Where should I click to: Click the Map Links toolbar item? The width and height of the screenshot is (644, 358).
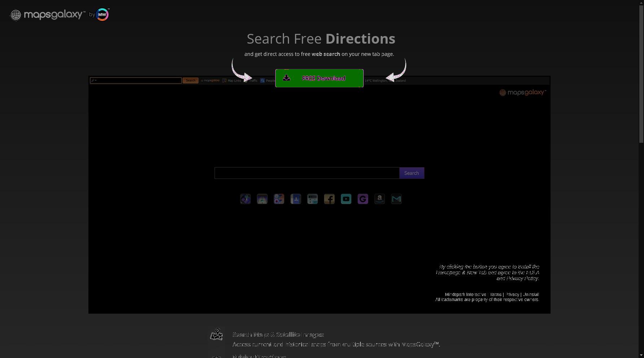tap(232, 80)
